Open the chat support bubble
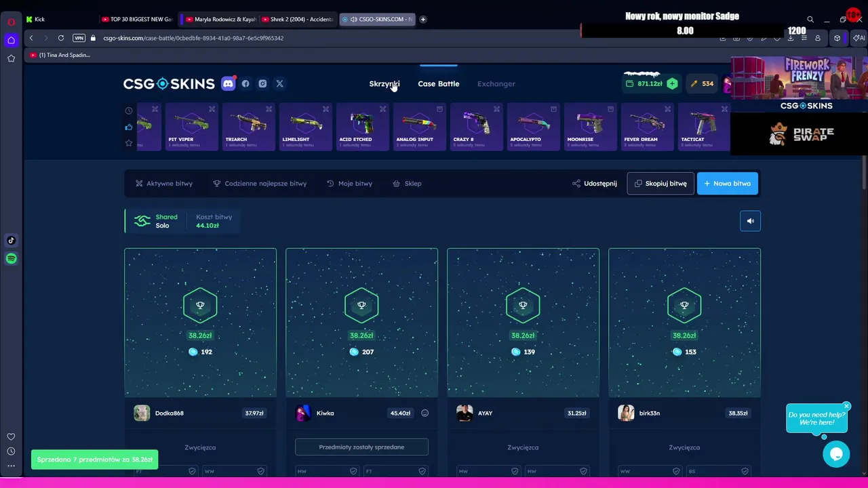The width and height of the screenshot is (868, 488). point(836,454)
